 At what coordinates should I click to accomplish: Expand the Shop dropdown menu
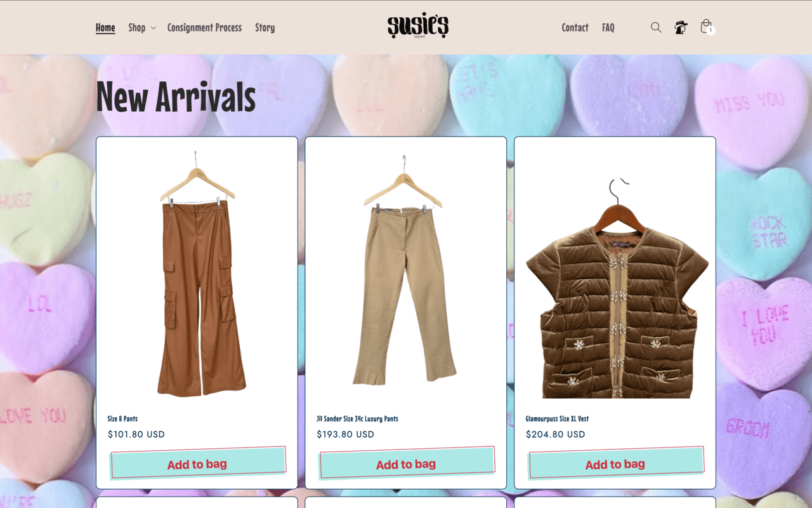point(141,27)
